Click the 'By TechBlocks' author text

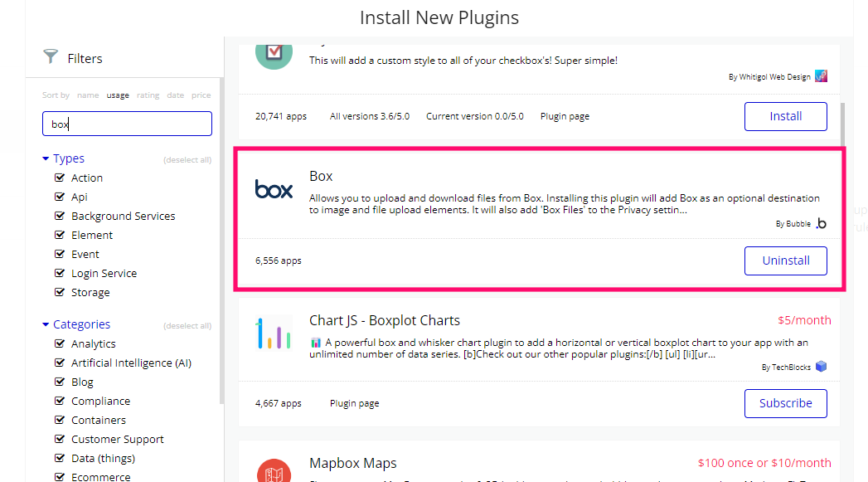click(786, 368)
